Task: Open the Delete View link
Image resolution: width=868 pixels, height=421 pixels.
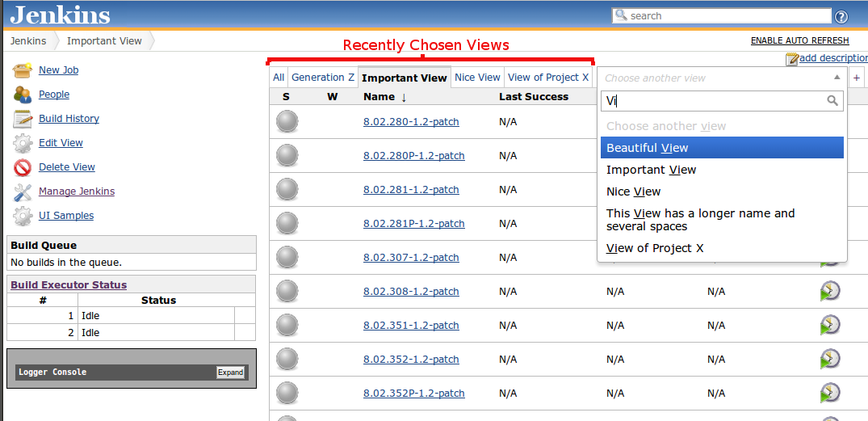Action: (x=67, y=167)
